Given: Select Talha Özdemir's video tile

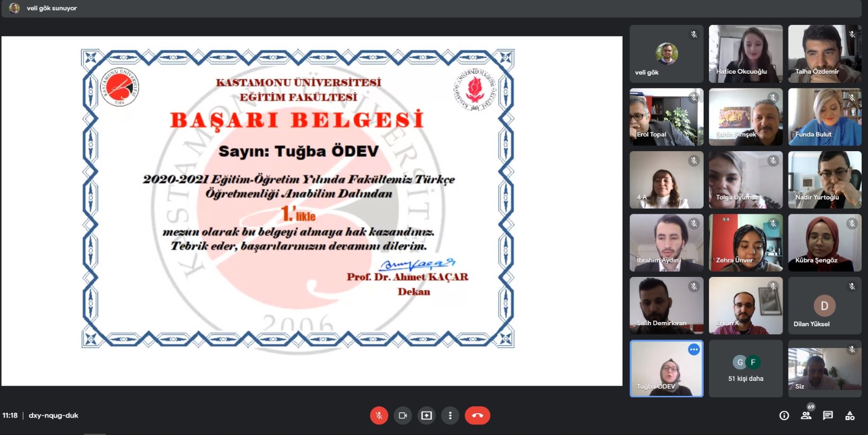Looking at the screenshot, I should (825, 54).
